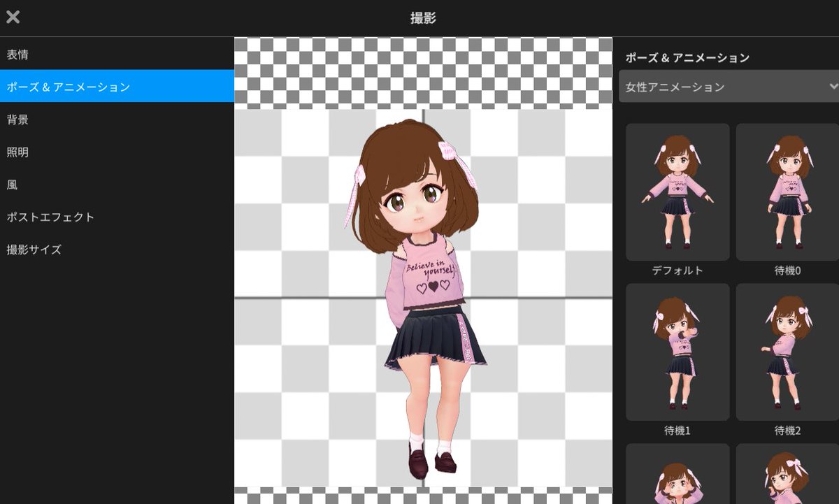Screen dimensions: 839x504
Task: Open the 照明 settings
Action: tap(117, 152)
